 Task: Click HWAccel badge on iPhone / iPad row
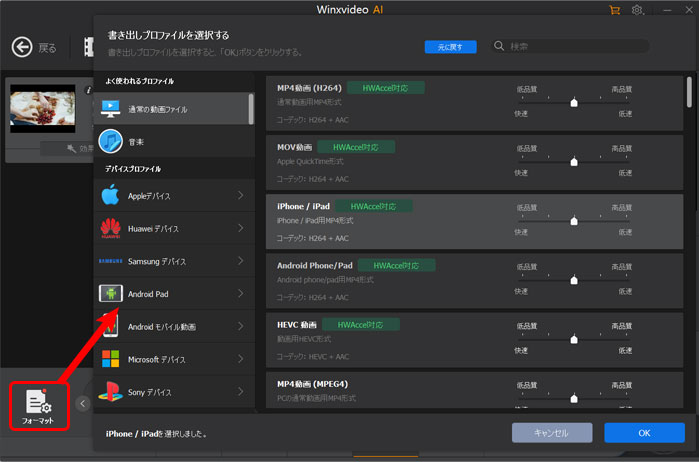374,206
